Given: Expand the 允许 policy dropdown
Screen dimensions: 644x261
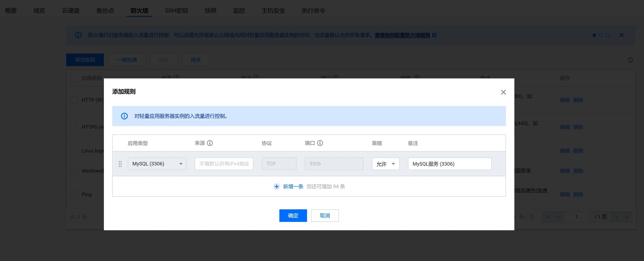Looking at the screenshot, I should [x=386, y=164].
